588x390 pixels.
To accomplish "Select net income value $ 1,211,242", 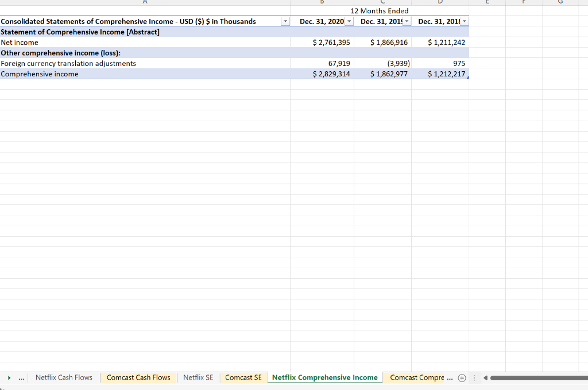I will point(440,43).
